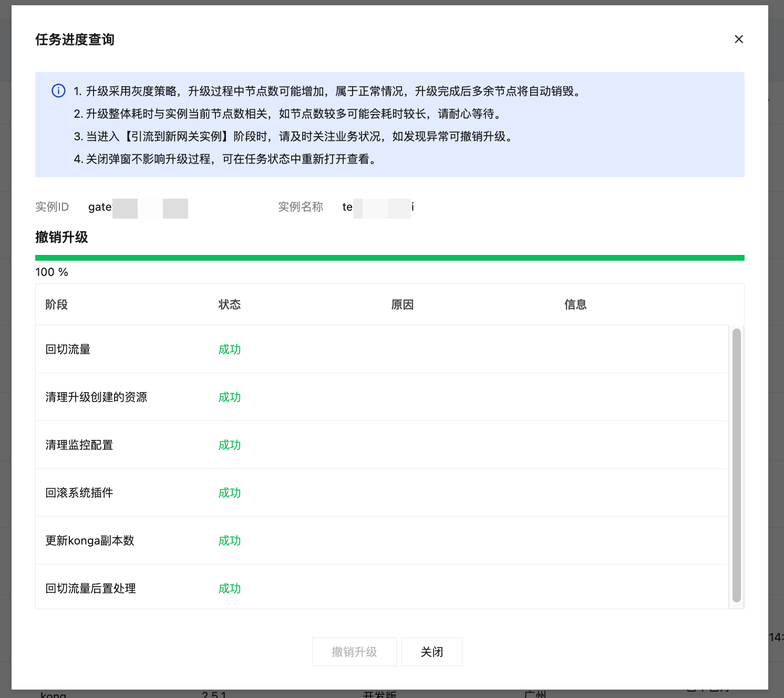Click the 任务进度查询 dialog title
The image size is (784, 698).
75,39
